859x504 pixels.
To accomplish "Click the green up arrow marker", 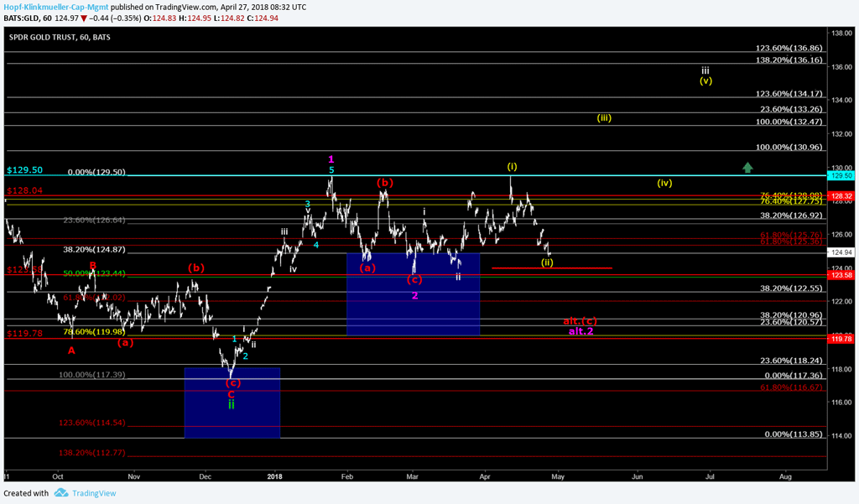I will pos(747,167).
